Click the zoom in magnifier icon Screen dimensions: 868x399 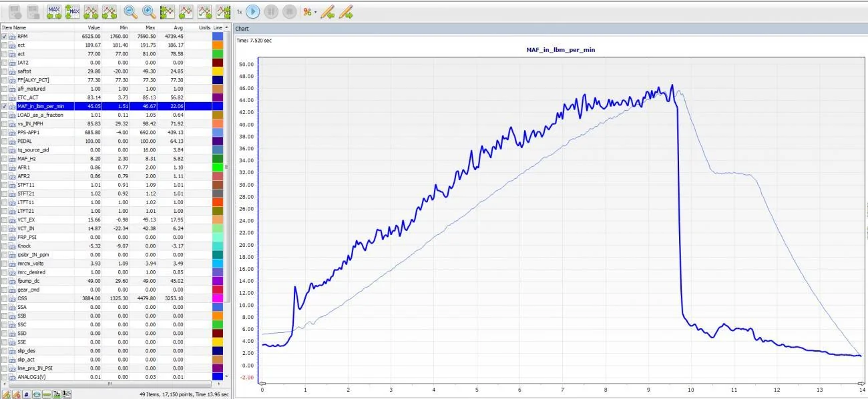tap(149, 11)
